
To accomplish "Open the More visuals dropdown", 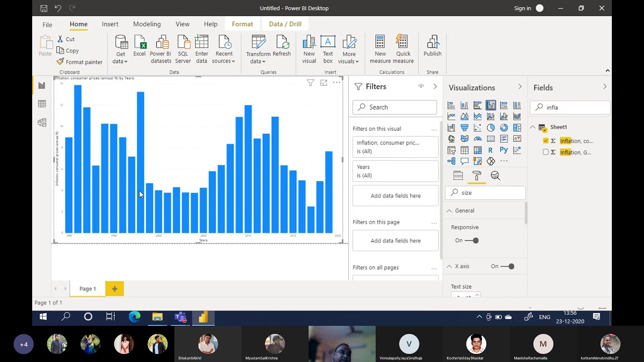I will click(349, 49).
